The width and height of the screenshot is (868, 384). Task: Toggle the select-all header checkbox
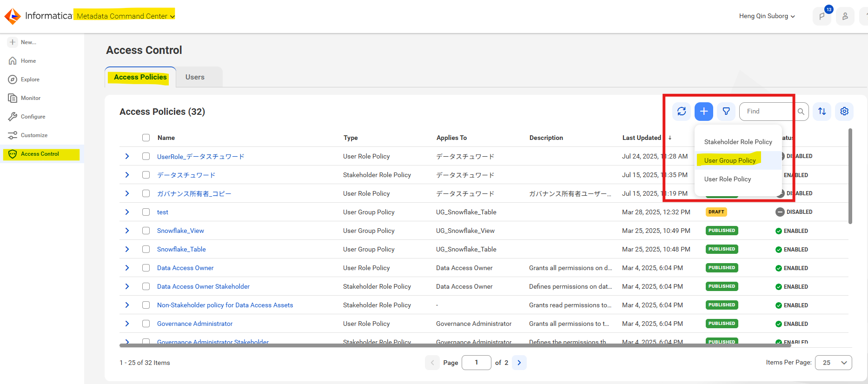tap(146, 138)
